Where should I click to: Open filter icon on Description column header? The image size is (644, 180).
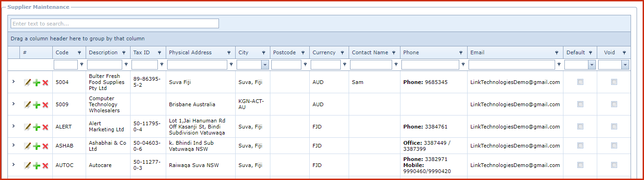coord(125,53)
